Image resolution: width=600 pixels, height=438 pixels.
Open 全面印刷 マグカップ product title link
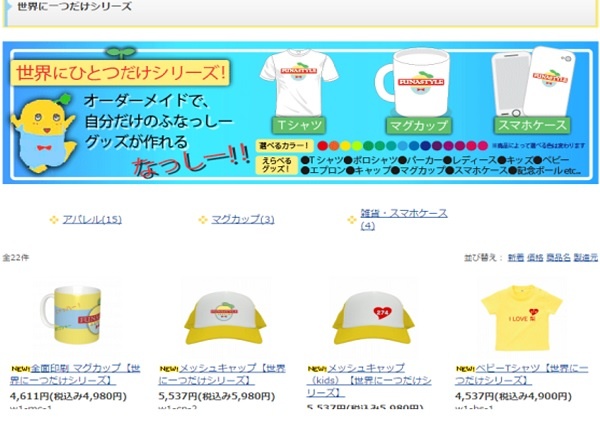pos(75,374)
